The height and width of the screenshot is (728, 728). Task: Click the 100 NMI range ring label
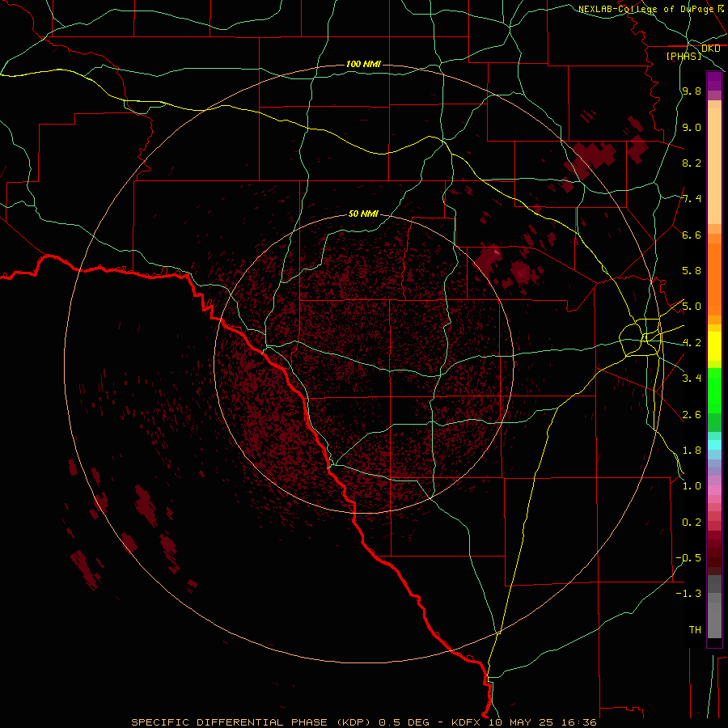(x=363, y=64)
